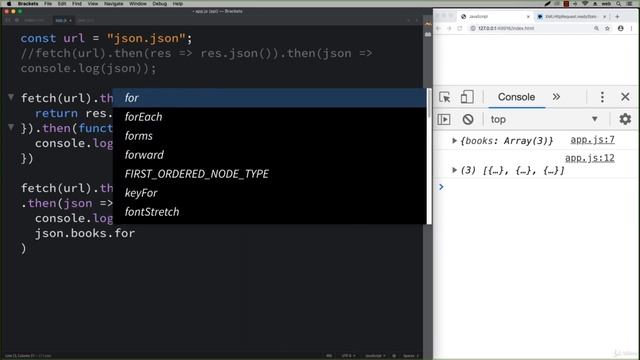Open the Find menu
This screenshot has width=640, height=360.
77,4
